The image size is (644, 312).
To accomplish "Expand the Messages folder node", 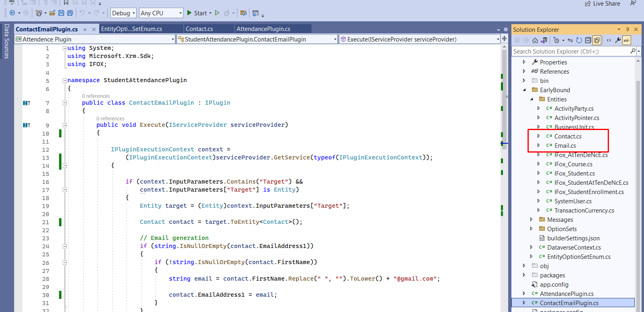I will [531, 219].
